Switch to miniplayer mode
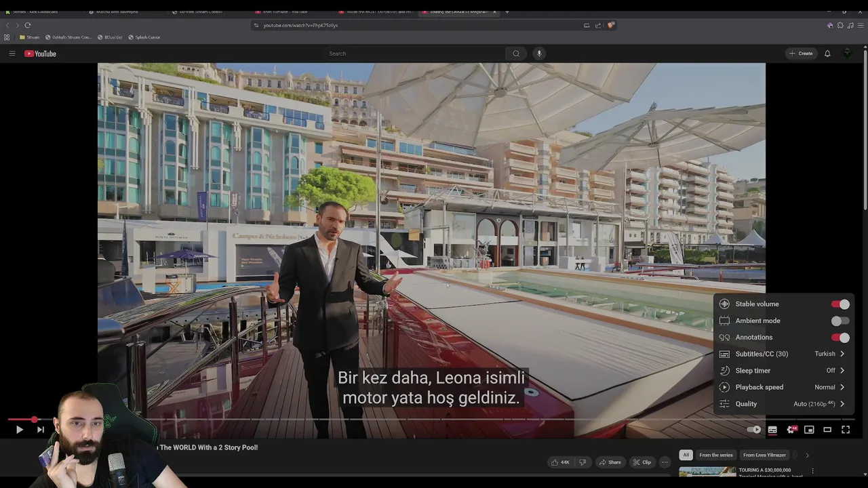The width and height of the screenshot is (868, 488). (x=809, y=430)
